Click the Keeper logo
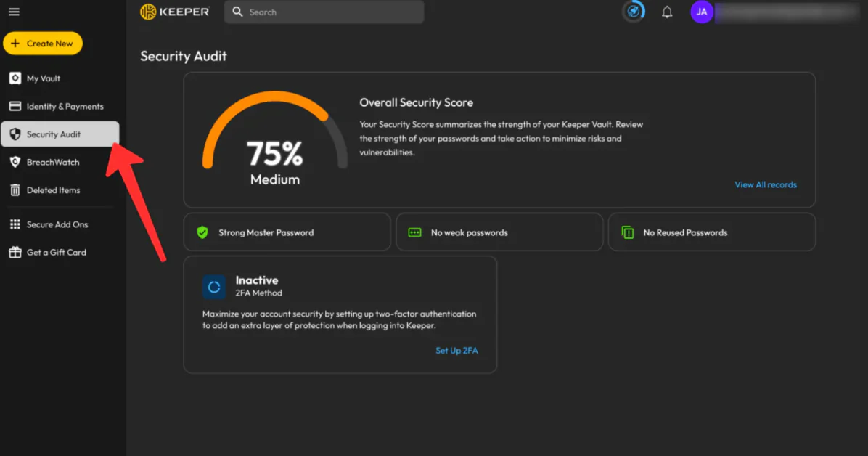This screenshot has width=868, height=456. tap(175, 12)
